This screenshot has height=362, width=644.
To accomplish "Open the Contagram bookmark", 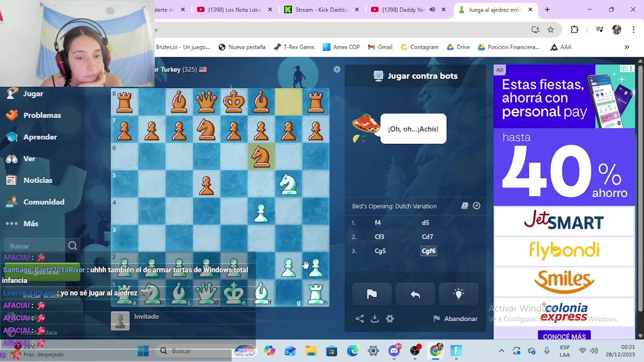I will pyautogui.click(x=419, y=47).
